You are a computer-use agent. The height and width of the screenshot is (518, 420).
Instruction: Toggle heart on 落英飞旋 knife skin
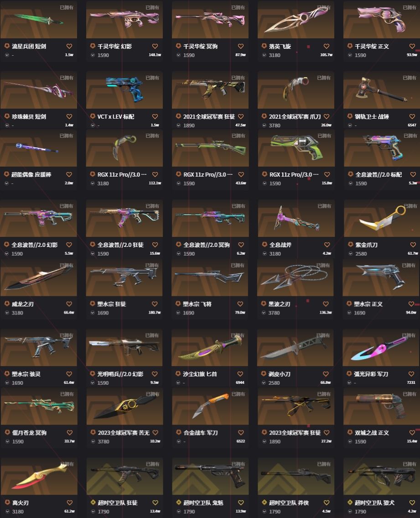[x=326, y=46]
